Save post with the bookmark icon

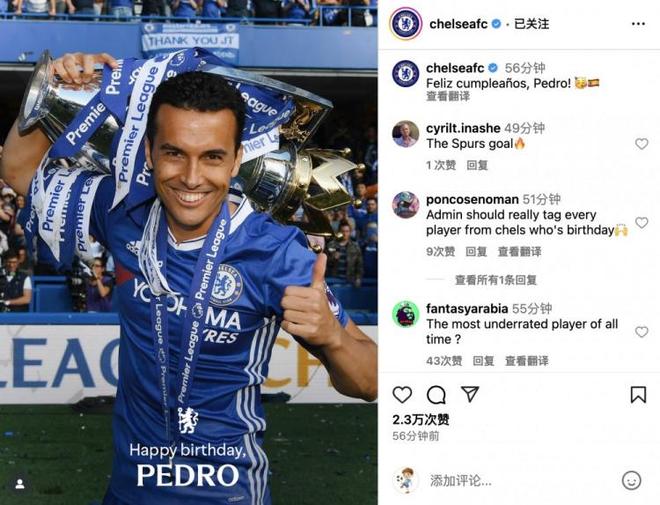click(x=638, y=395)
